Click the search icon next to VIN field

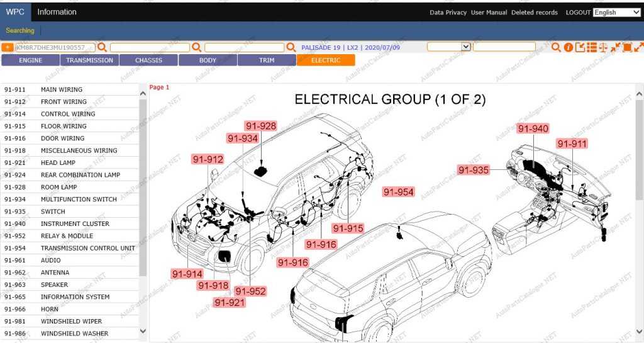[103, 47]
